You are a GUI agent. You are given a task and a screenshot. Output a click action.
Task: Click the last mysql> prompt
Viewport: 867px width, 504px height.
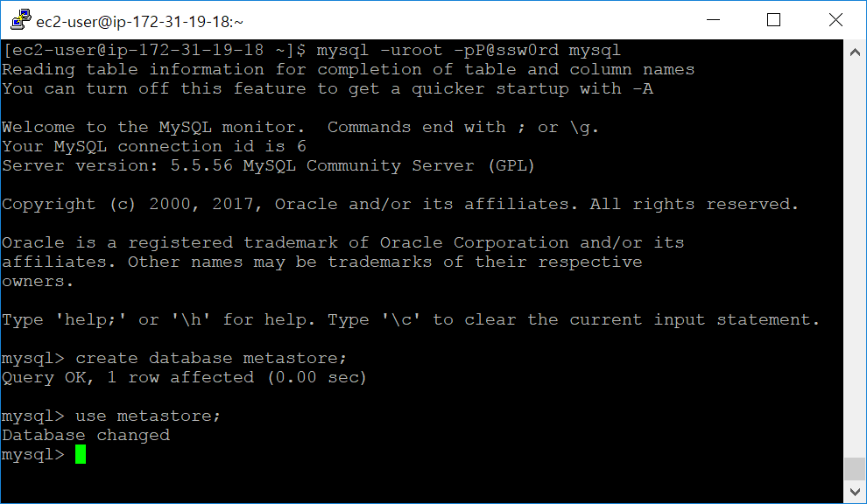(x=33, y=454)
